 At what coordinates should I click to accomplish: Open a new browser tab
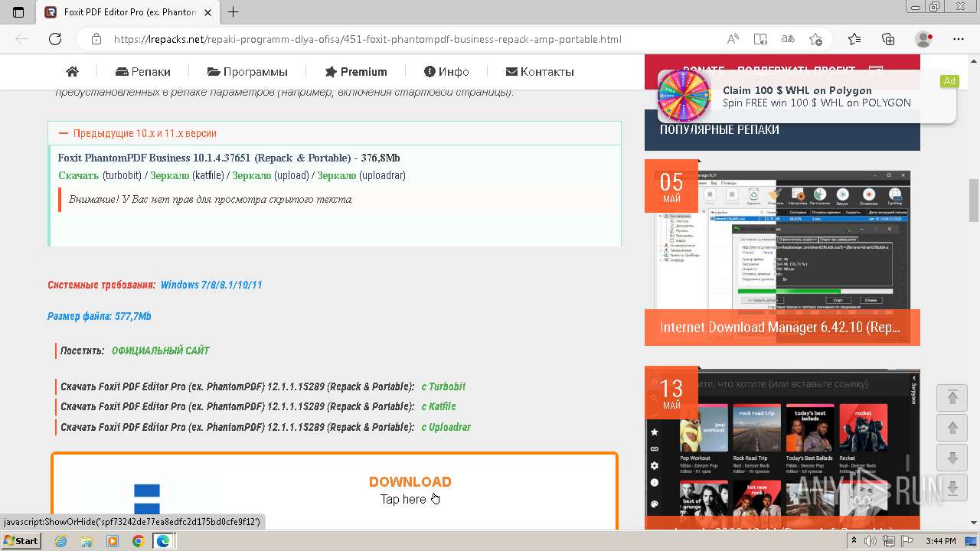coord(234,12)
